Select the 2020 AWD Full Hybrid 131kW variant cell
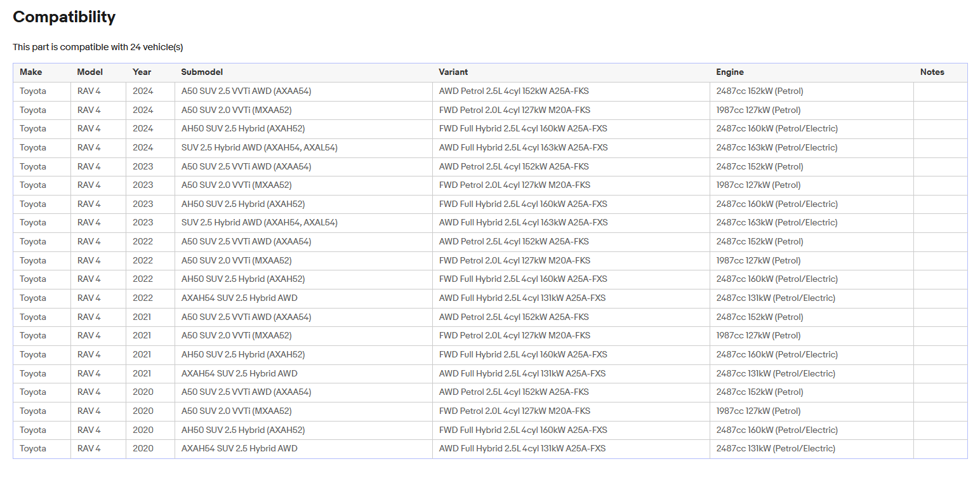The height and width of the screenshot is (492, 980). point(571,449)
